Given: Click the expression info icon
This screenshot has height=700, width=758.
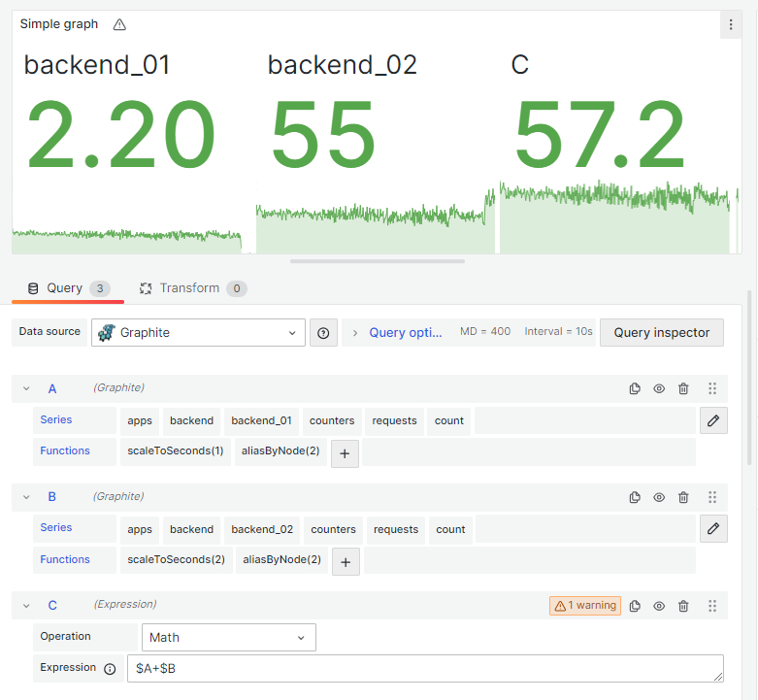Looking at the screenshot, I should coord(110,669).
